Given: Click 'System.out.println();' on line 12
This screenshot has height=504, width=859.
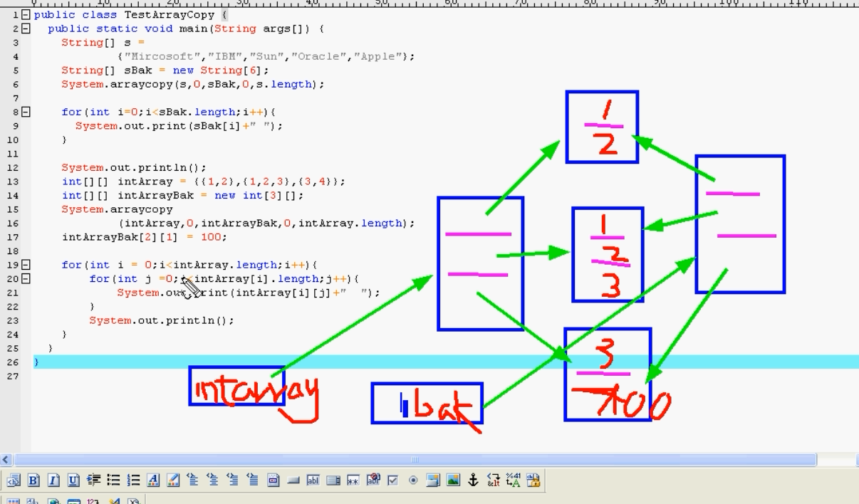Looking at the screenshot, I should point(135,167).
